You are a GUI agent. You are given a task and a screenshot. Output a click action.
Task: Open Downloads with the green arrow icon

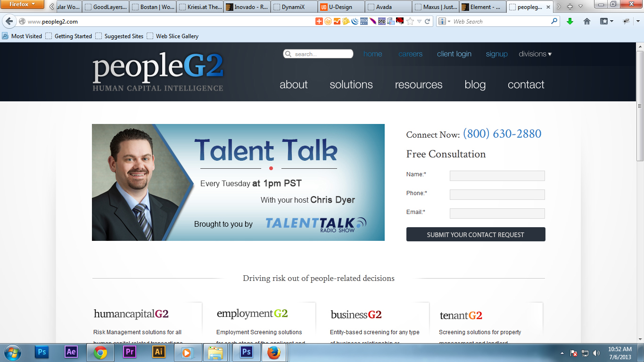click(570, 21)
